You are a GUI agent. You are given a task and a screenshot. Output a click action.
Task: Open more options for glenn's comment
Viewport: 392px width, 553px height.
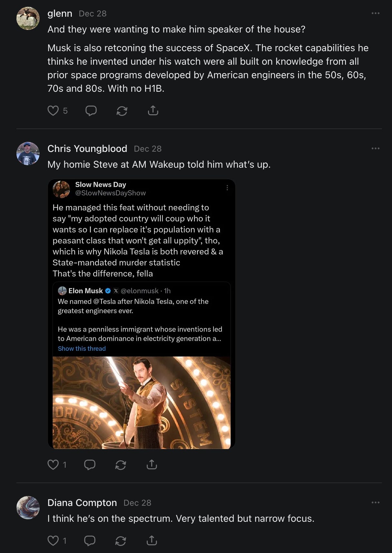[x=375, y=13]
